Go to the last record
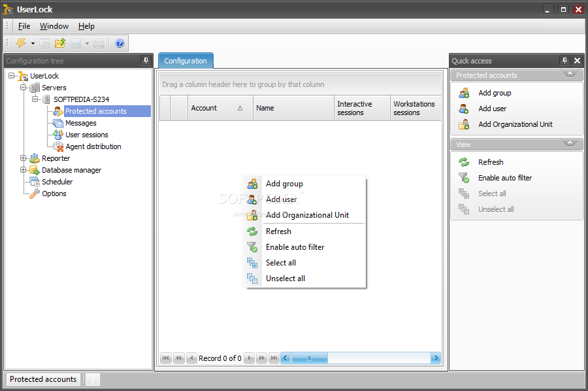The image size is (588, 391). (274, 358)
